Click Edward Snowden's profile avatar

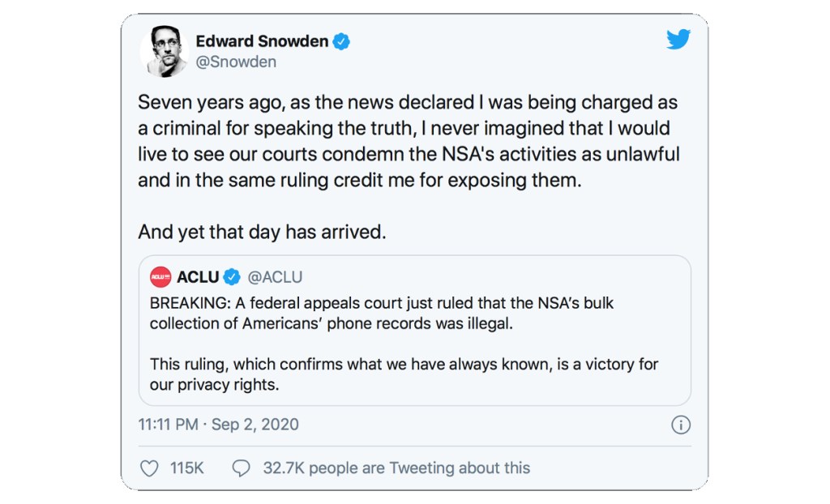pyautogui.click(x=165, y=51)
